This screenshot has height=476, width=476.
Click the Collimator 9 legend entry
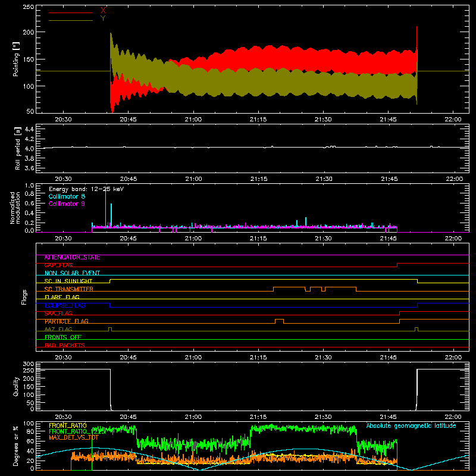67,203
